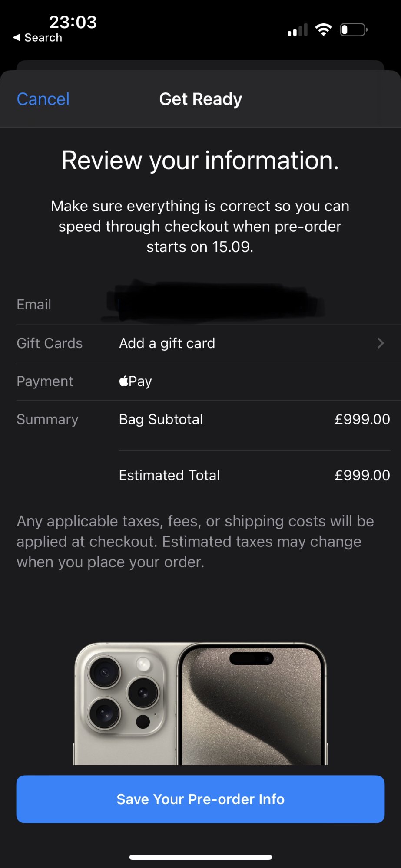Return to Search via status bar link
The image size is (401, 868).
point(38,38)
